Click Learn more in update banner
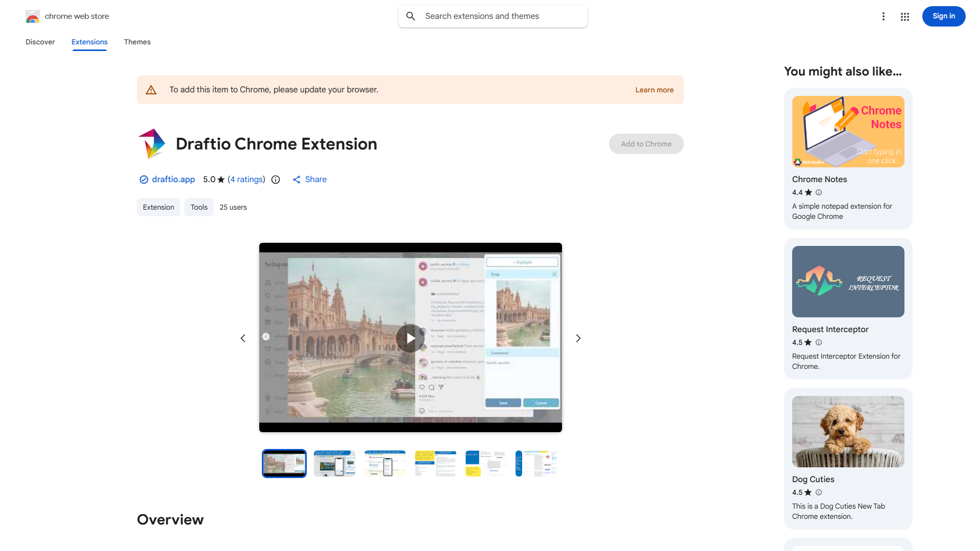Viewport: 980px width, 551px height. click(654, 90)
